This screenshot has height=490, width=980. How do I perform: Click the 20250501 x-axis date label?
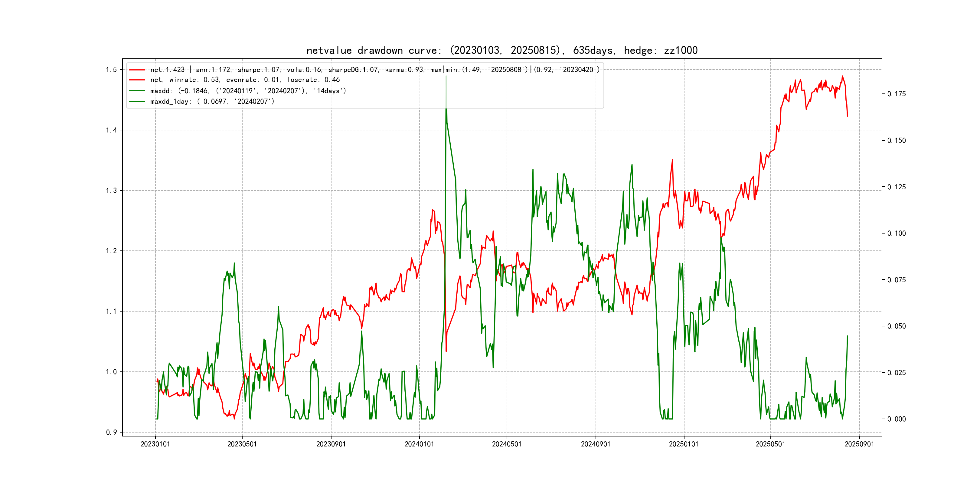(x=770, y=444)
